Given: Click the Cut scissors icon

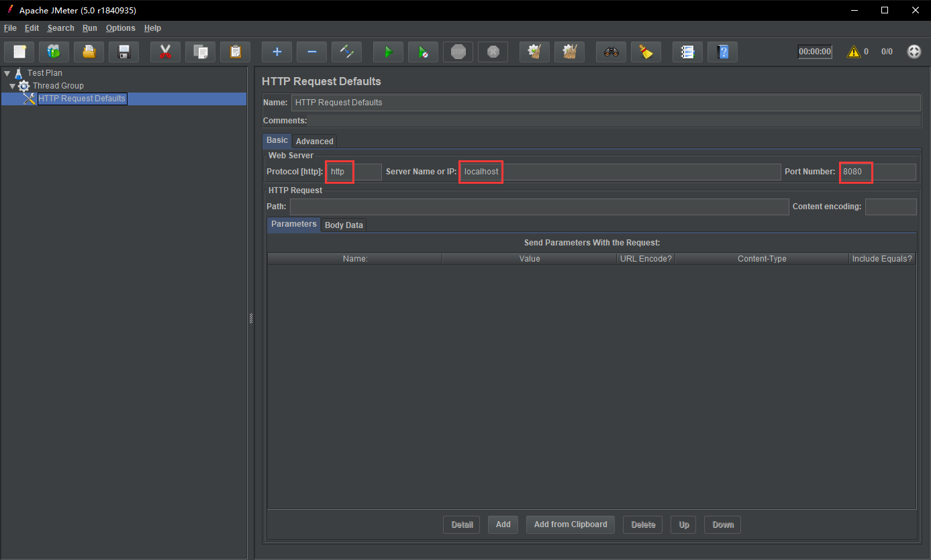Looking at the screenshot, I should pos(165,52).
